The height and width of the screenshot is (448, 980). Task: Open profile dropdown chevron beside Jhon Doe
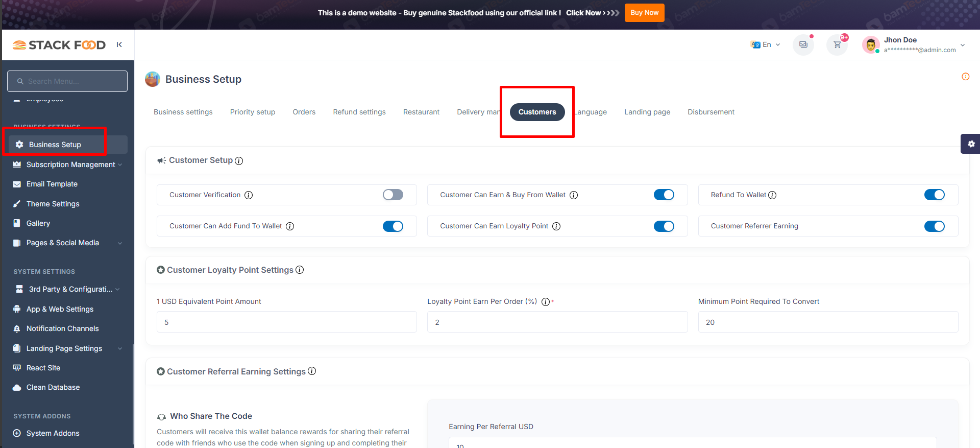[x=963, y=45]
